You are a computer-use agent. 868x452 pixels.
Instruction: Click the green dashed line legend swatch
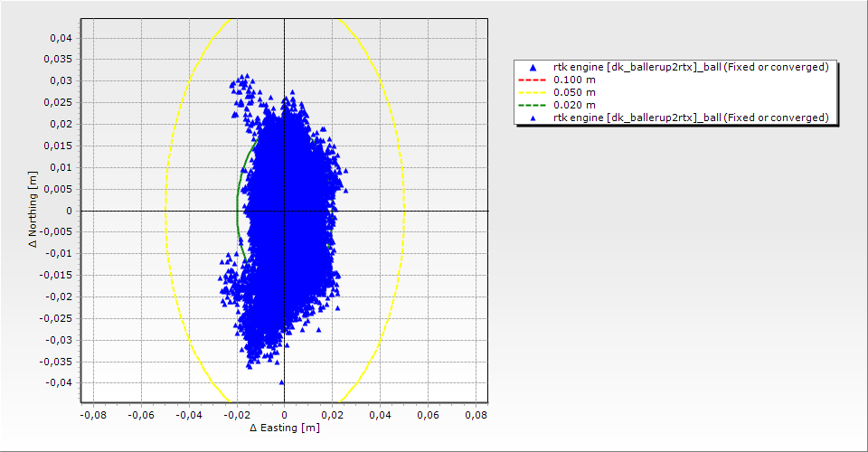click(x=532, y=105)
